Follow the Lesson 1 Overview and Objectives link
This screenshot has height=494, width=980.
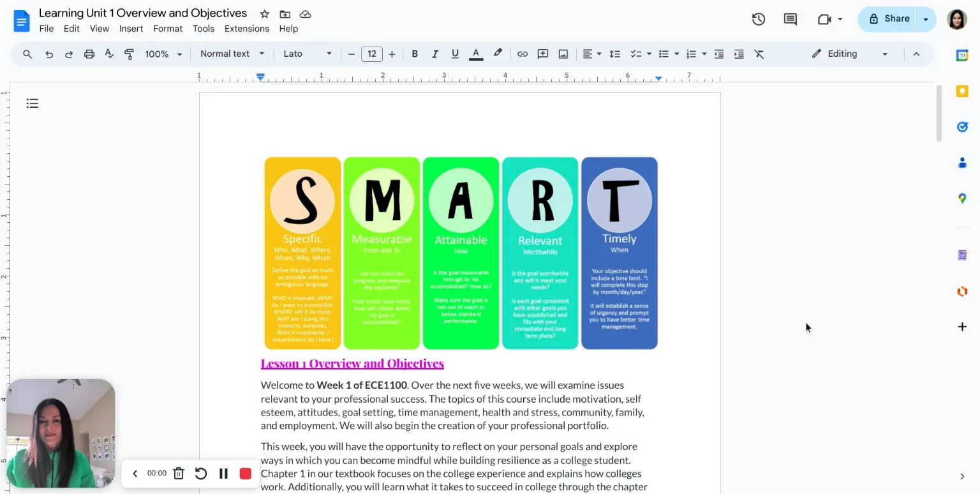(352, 364)
